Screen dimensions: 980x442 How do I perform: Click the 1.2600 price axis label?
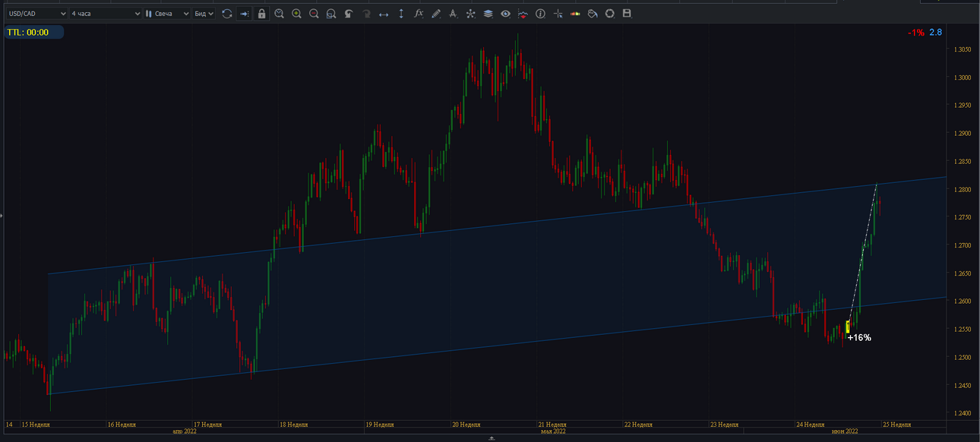(961, 301)
